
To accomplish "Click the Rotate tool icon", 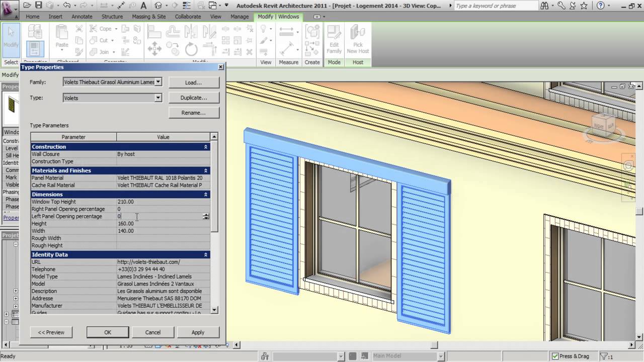I will pos(191,49).
